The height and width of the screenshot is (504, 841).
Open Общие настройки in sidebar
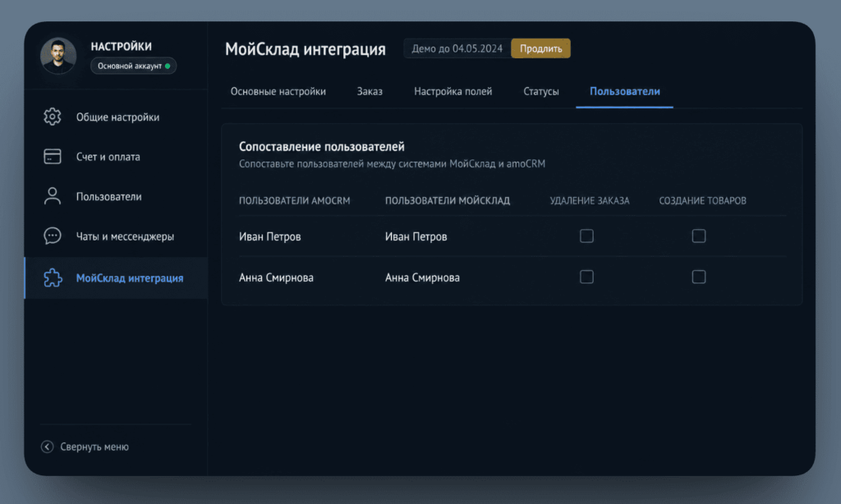click(x=116, y=117)
